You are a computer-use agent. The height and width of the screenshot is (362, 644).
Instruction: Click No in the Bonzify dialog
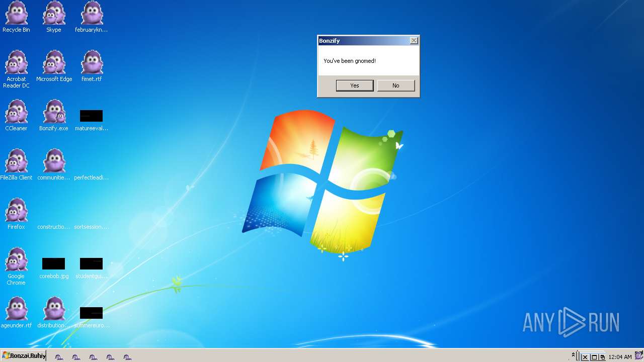[x=396, y=85]
